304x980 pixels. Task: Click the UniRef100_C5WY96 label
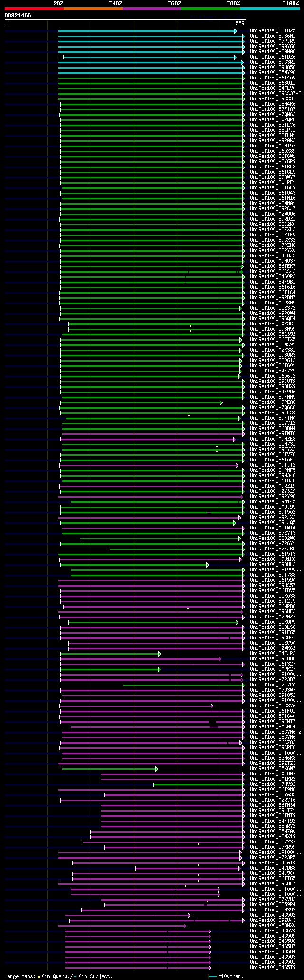click(273, 73)
